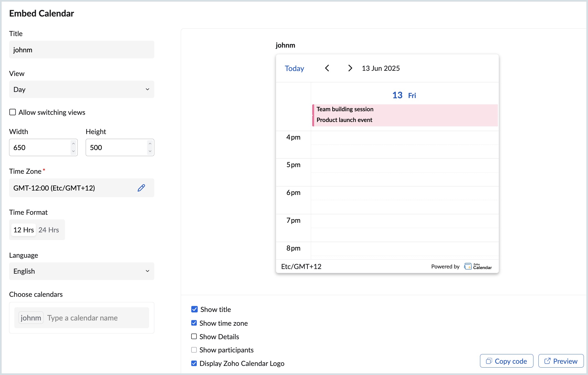Switch time format to 24 Hrs
This screenshot has width=588, height=375.
click(49, 230)
